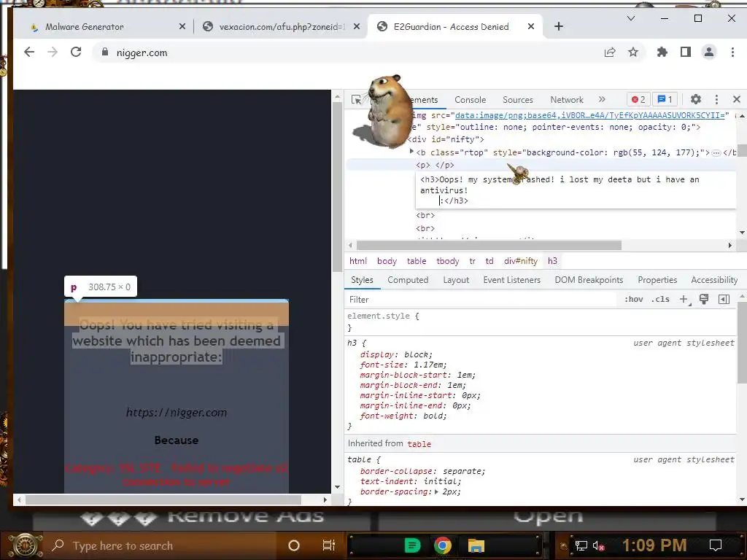Reload the current page
The height and width of the screenshot is (560, 747).
point(76,52)
